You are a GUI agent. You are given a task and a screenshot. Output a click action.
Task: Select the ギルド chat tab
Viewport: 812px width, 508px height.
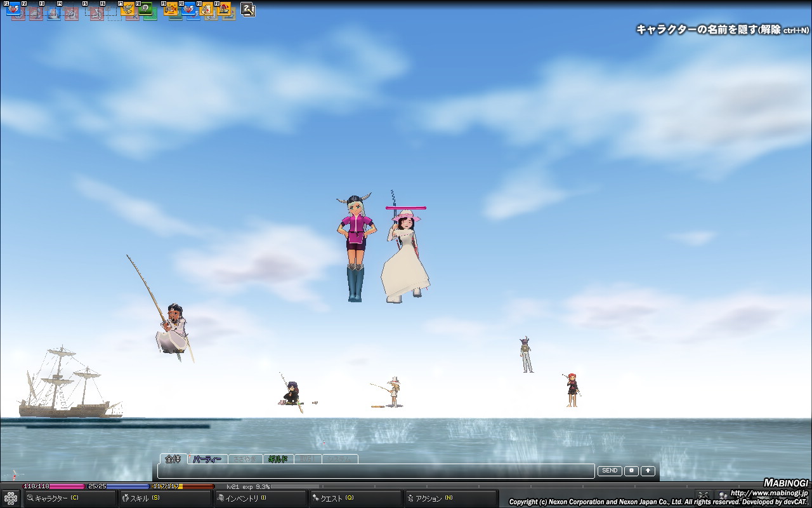tap(278, 459)
